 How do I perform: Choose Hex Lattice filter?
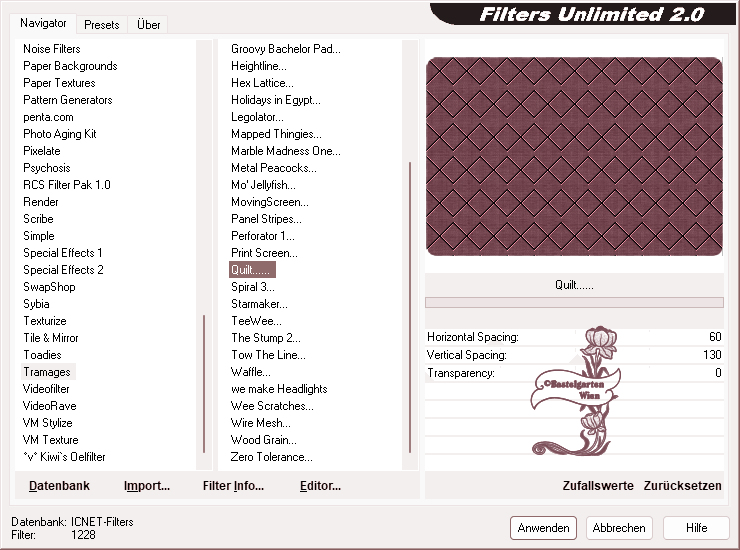point(262,83)
